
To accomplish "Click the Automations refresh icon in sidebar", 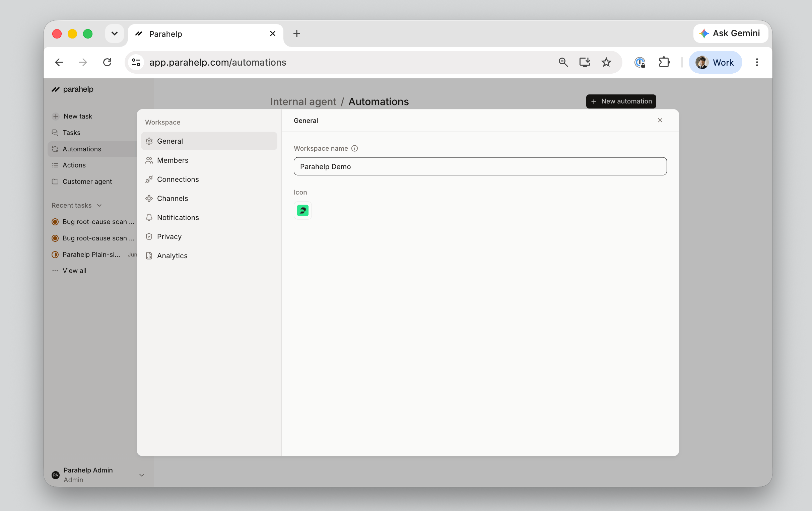I will [x=55, y=149].
